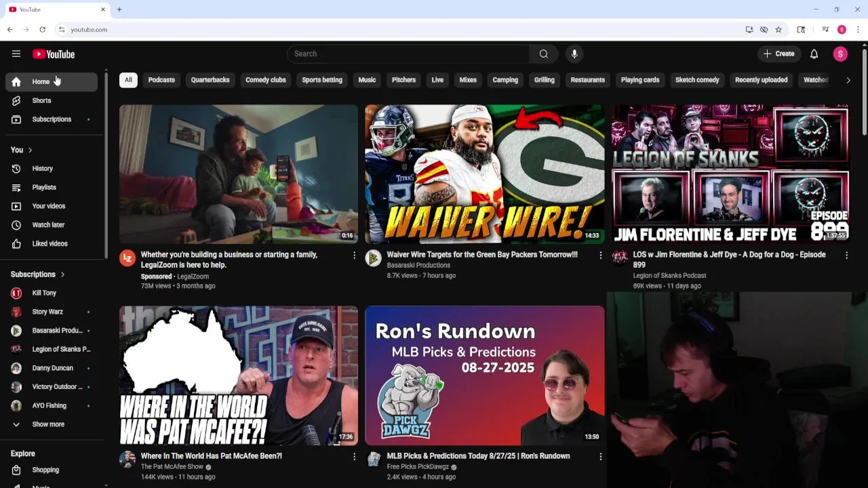Open AYO Fishing subscription
This screenshot has width=868, height=488.
[x=52, y=405]
